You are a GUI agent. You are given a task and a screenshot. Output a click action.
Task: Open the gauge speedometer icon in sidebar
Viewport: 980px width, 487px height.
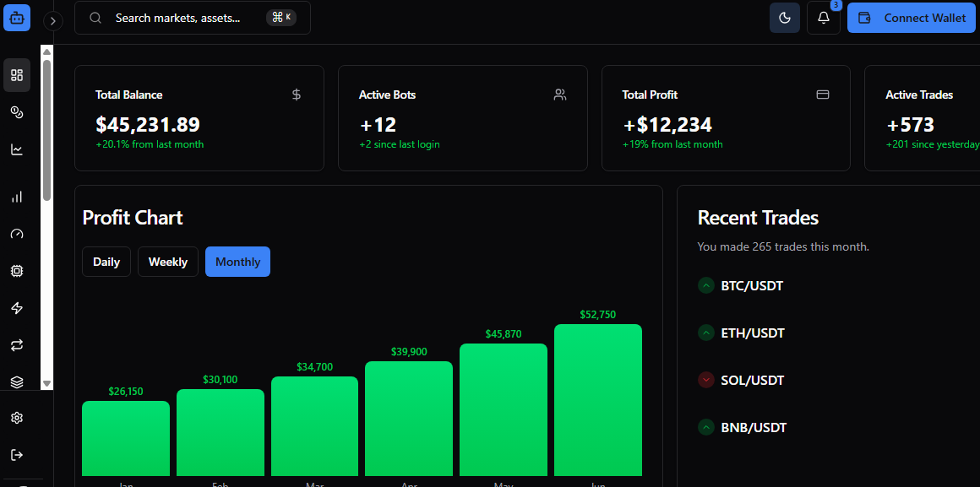tap(17, 234)
